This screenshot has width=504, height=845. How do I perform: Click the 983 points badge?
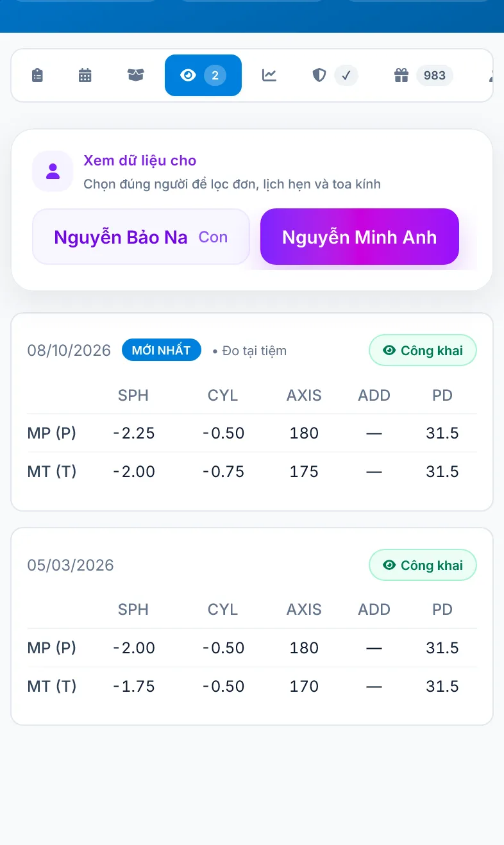coord(435,76)
